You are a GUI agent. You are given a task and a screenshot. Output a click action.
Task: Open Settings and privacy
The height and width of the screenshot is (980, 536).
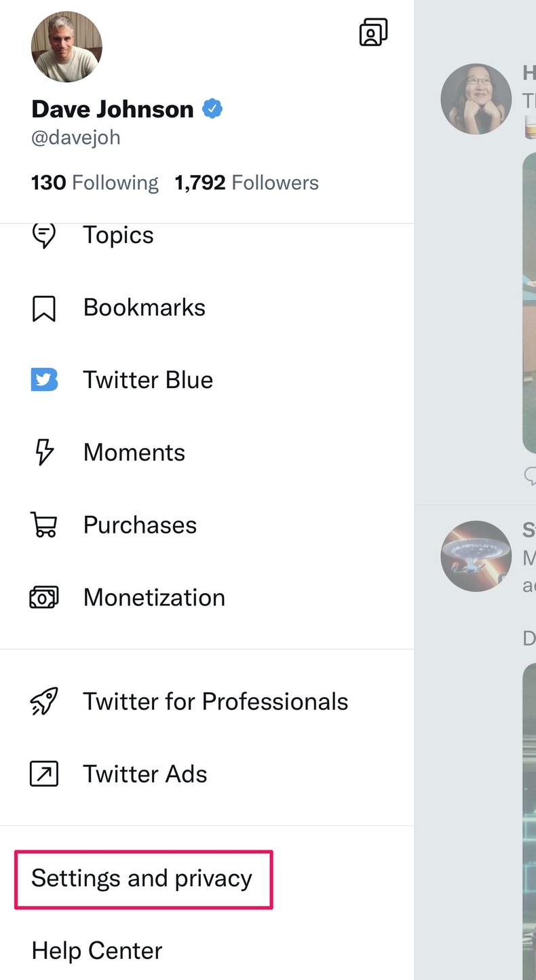click(142, 878)
